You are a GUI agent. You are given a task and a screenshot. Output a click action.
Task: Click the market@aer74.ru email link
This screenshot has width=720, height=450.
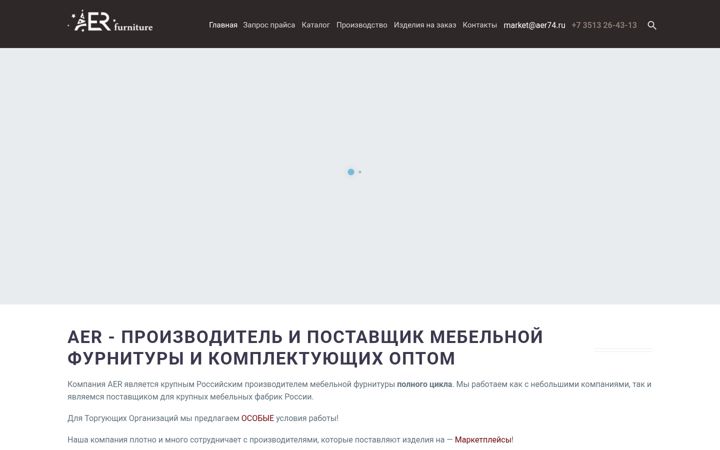pos(534,25)
